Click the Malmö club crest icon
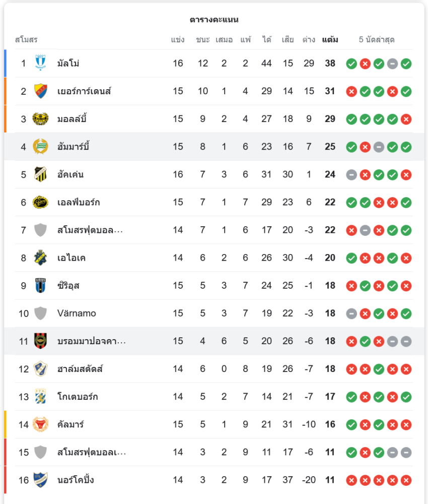Screen dimensions: 428x504 tap(40, 64)
